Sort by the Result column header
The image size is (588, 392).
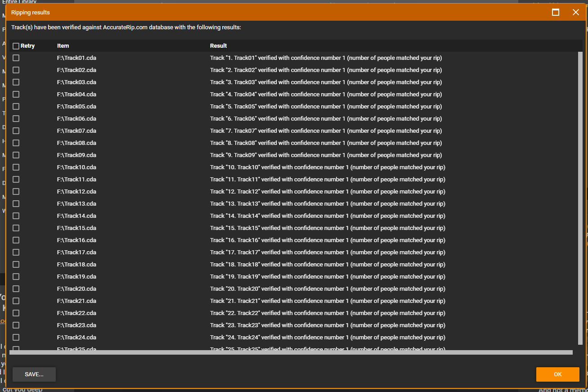218,46
